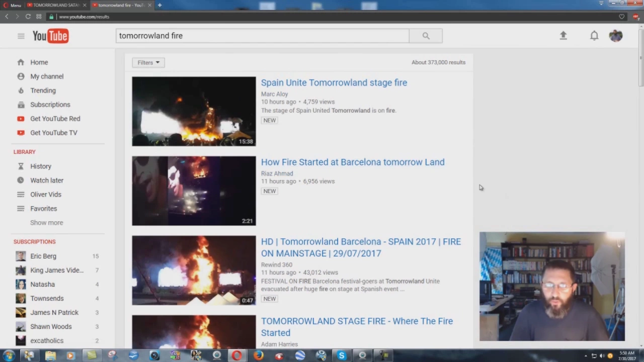
Task: Open Marc Aloy channel link
Action: click(274, 94)
